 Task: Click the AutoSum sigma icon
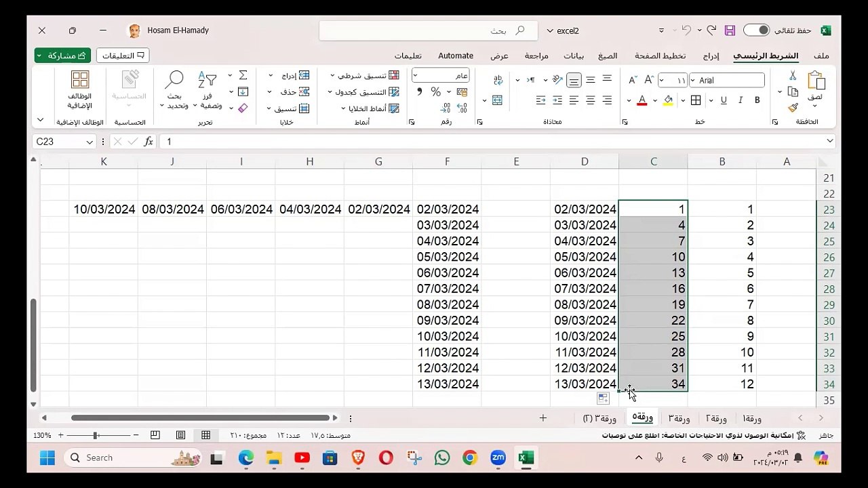coord(243,75)
